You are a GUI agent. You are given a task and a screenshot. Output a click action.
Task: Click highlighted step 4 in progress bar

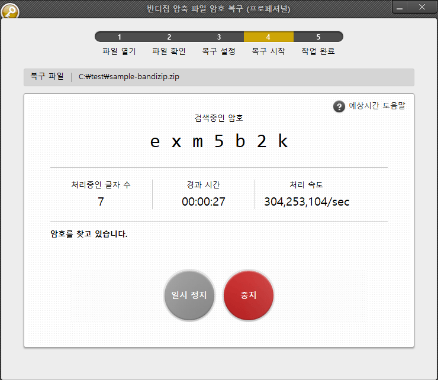[269, 37]
